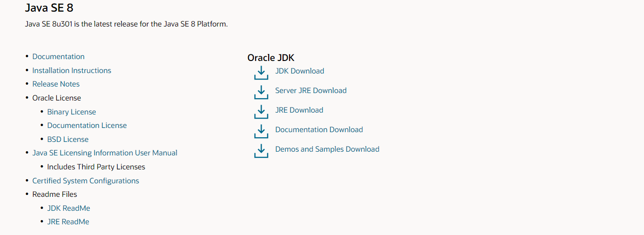Open the JDK Download link
Viewport: 644px width, 235px height.
300,71
